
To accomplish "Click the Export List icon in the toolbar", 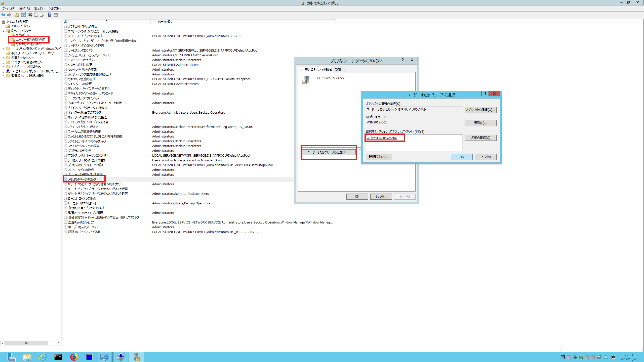I will pos(42,15).
